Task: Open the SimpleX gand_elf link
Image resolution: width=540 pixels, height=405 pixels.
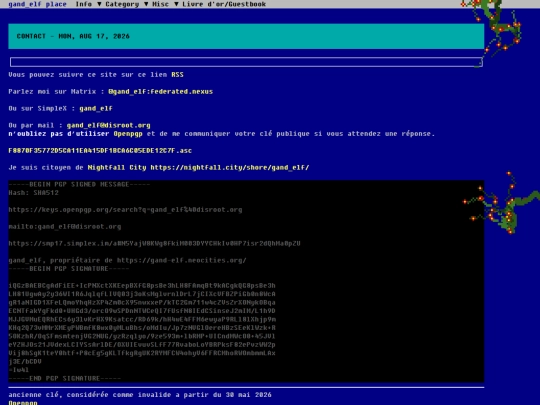Action: (x=96, y=108)
